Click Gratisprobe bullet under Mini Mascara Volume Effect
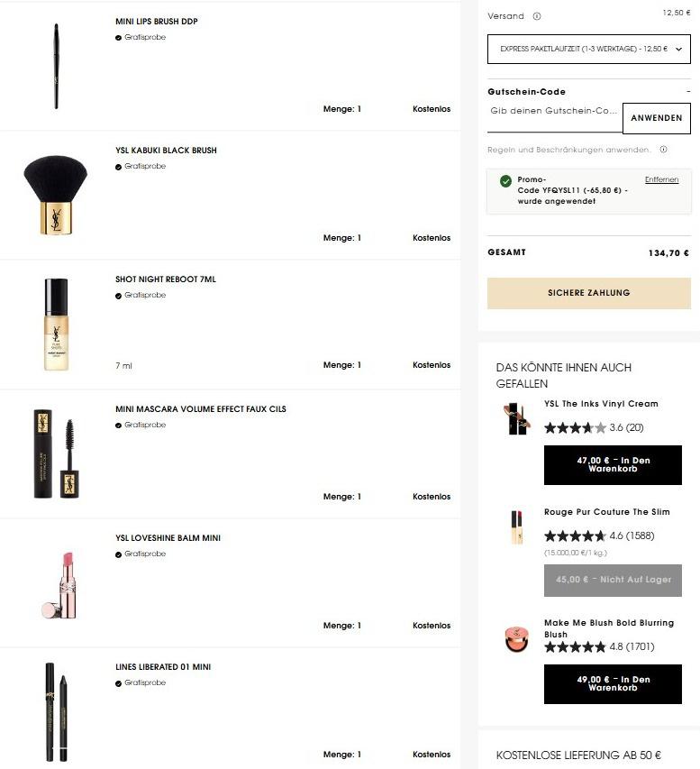The width and height of the screenshot is (700, 769). pos(118,426)
